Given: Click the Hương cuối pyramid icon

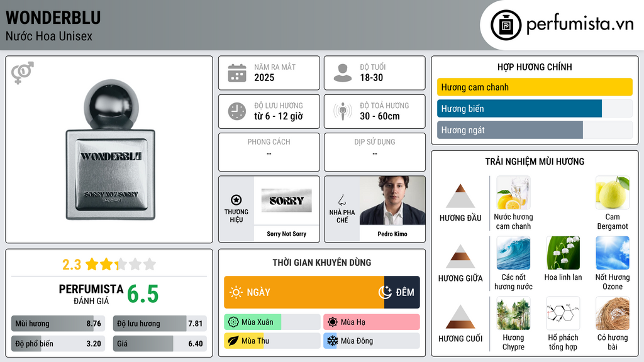Looking at the screenshot, I should (x=460, y=317).
